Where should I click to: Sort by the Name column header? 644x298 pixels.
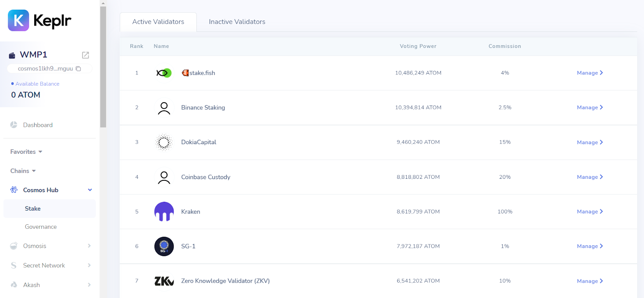(x=161, y=46)
